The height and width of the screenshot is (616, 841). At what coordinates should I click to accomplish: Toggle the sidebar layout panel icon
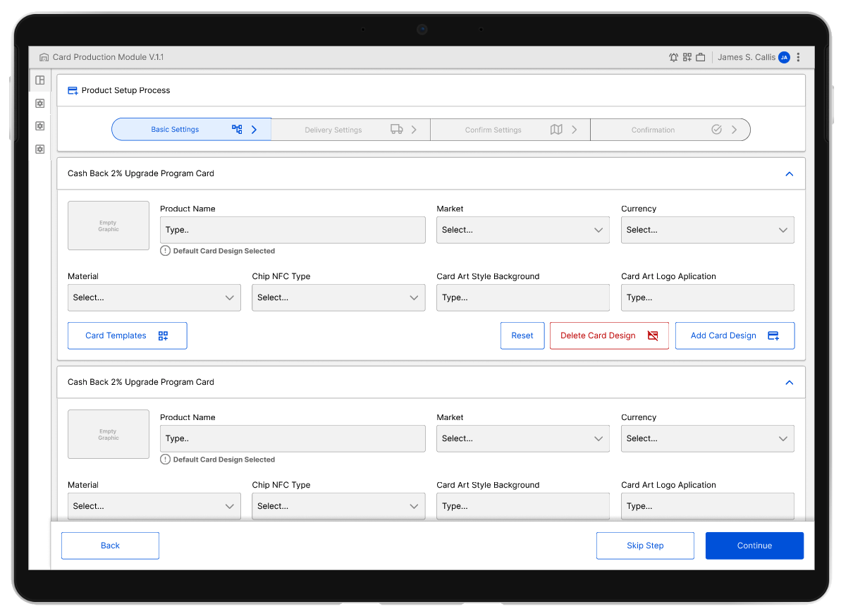pyautogui.click(x=40, y=80)
